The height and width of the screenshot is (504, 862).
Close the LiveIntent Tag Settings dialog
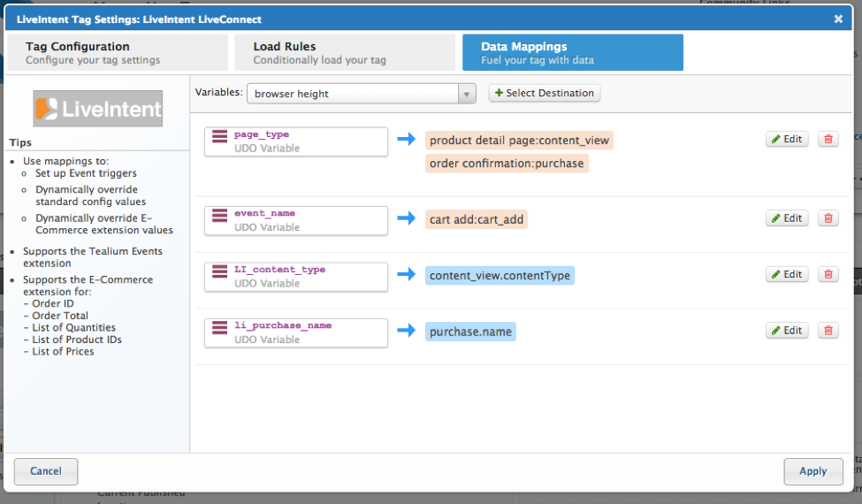(838, 19)
